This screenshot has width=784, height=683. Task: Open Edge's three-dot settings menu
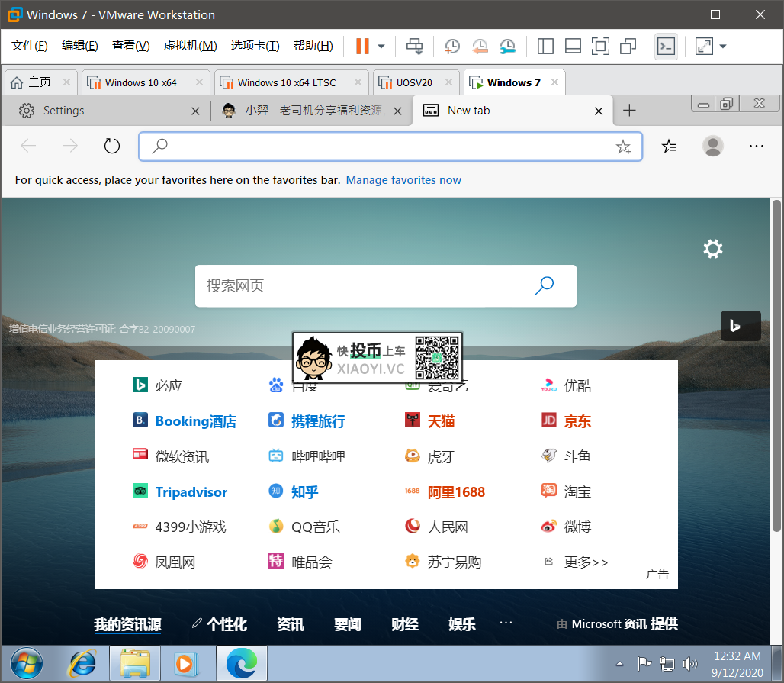[756, 147]
